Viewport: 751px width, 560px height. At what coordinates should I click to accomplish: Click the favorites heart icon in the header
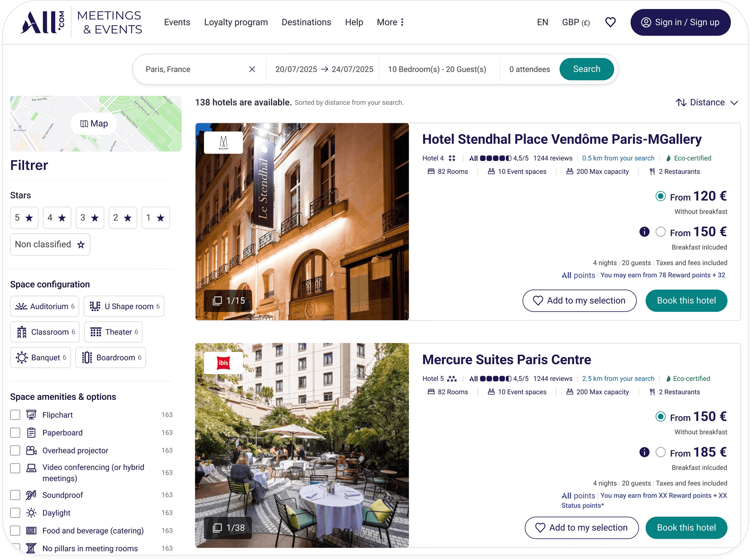click(x=610, y=22)
